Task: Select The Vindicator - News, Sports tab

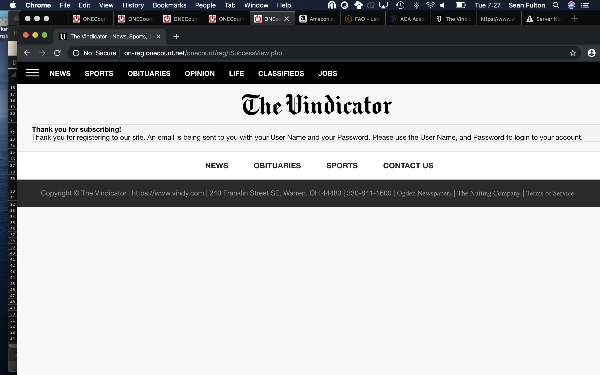Action: (x=108, y=36)
